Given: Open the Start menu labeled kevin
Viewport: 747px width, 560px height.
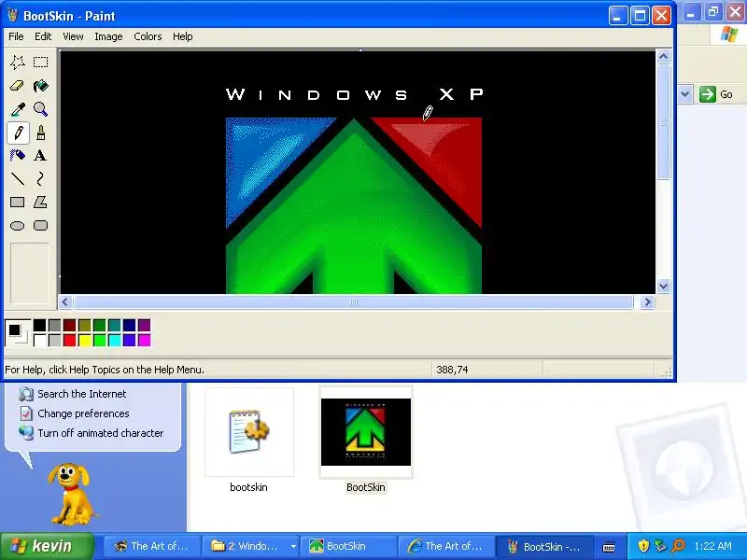Looking at the screenshot, I should pos(48,546).
